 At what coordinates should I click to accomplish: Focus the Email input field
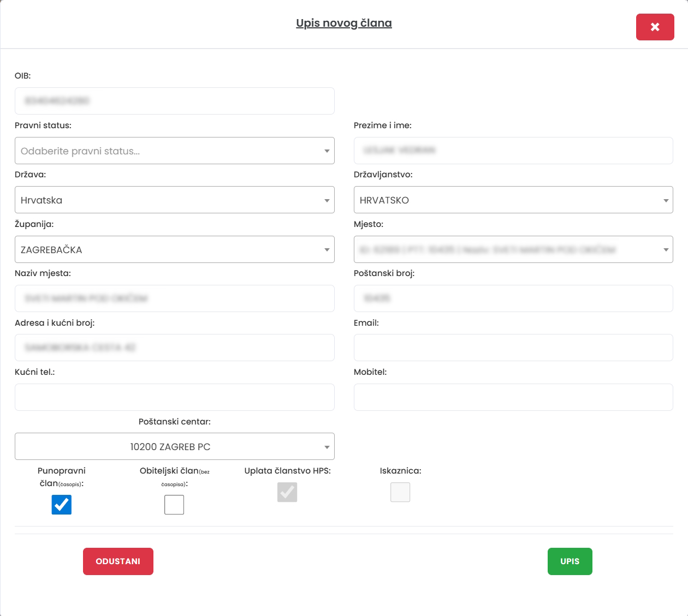(513, 348)
